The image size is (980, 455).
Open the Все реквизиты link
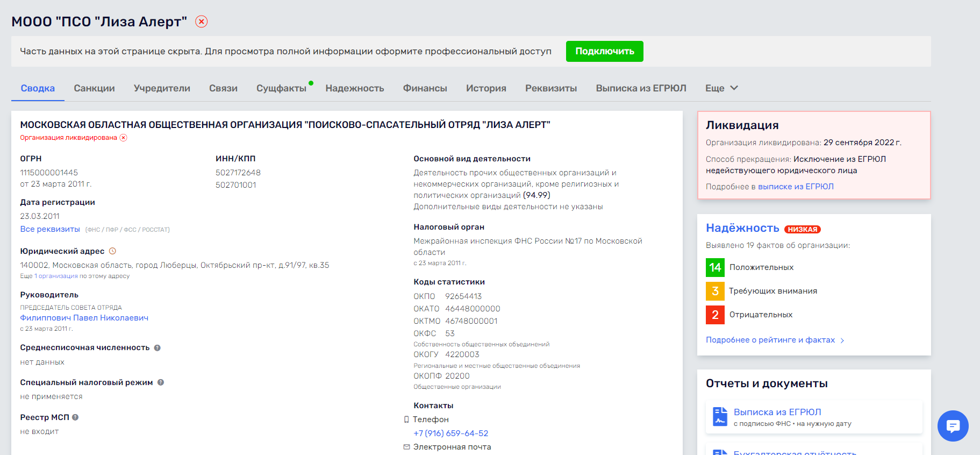(x=50, y=229)
